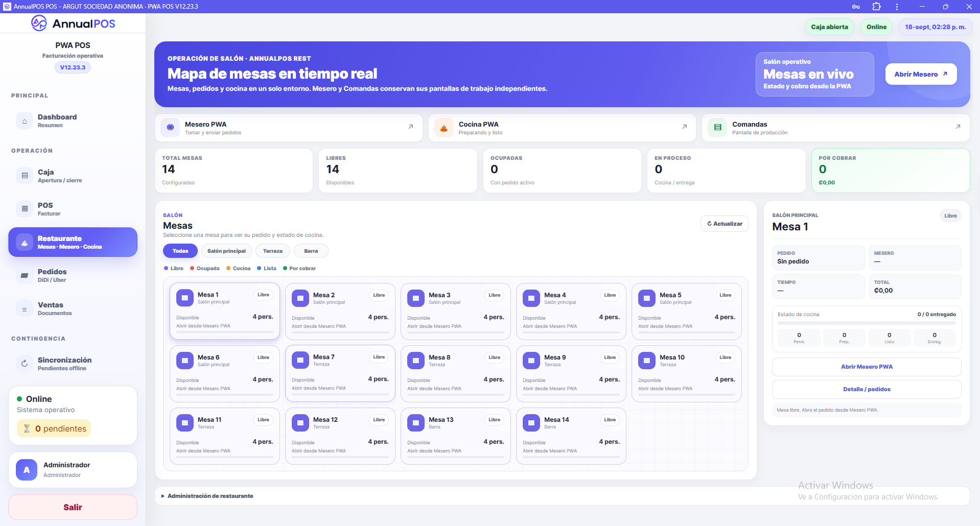Filter tables by Terraza
This screenshot has height=526, width=980.
click(273, 251)
